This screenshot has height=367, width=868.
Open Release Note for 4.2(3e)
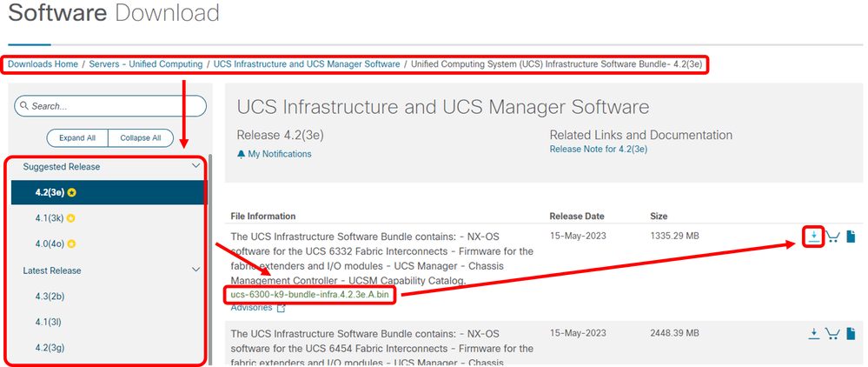tap(599, 149)
